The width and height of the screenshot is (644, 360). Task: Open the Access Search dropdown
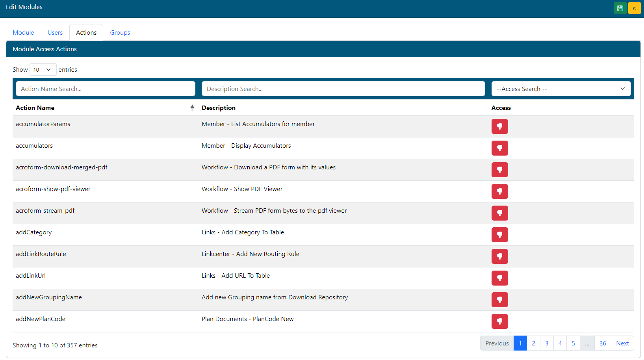tap(560, 89)
